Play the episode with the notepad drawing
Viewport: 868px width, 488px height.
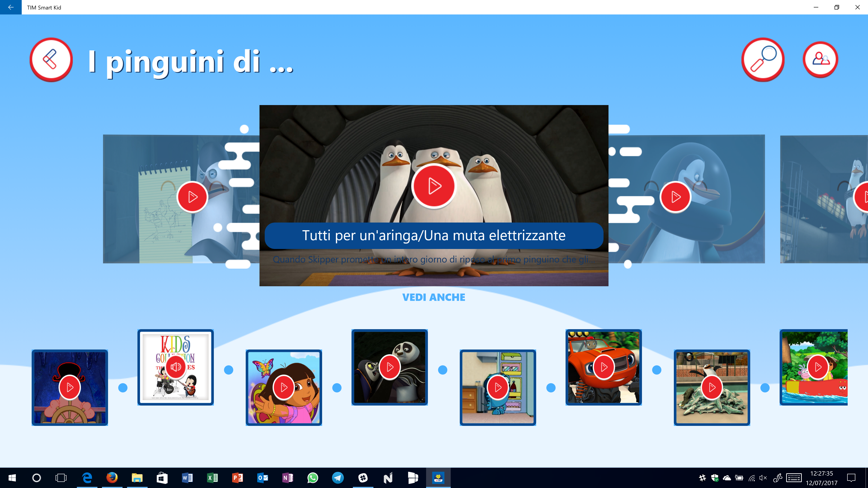192,197
